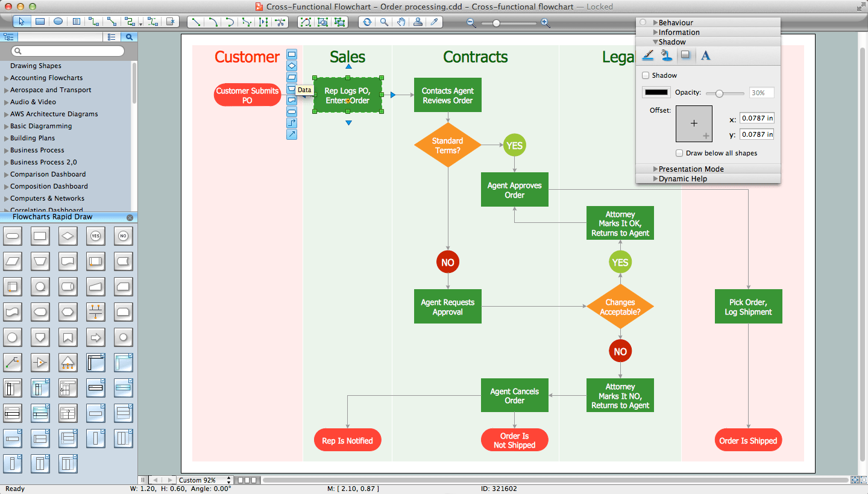
Task: Switch to Text formatting via the blue A icon
Action: (x=705, y=55)
